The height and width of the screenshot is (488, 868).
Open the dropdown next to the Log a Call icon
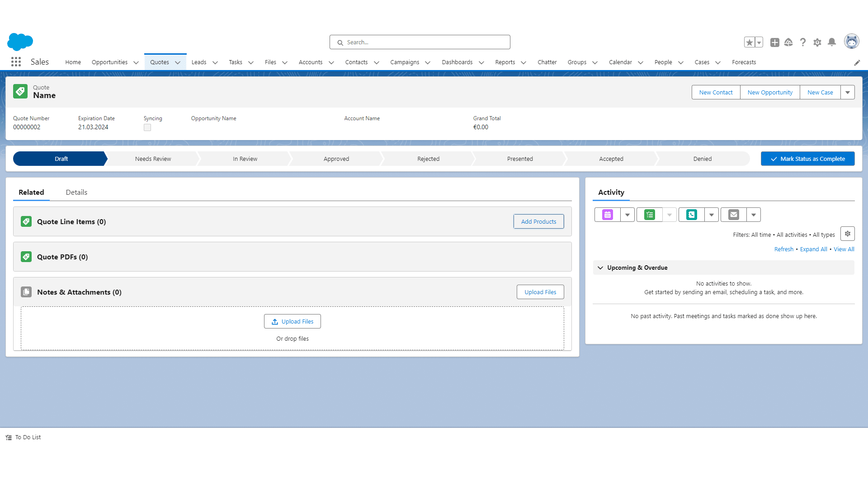[x=712, y=215]
